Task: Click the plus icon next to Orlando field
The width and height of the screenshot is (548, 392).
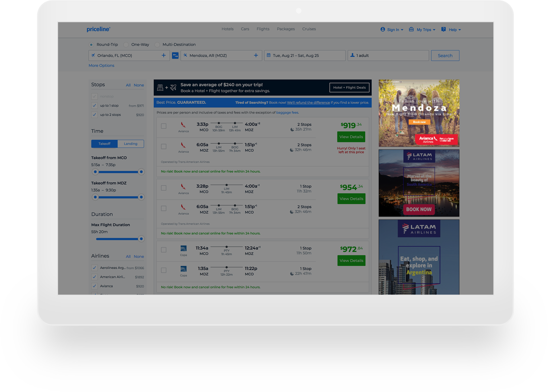Action: (x=164, y=55)
